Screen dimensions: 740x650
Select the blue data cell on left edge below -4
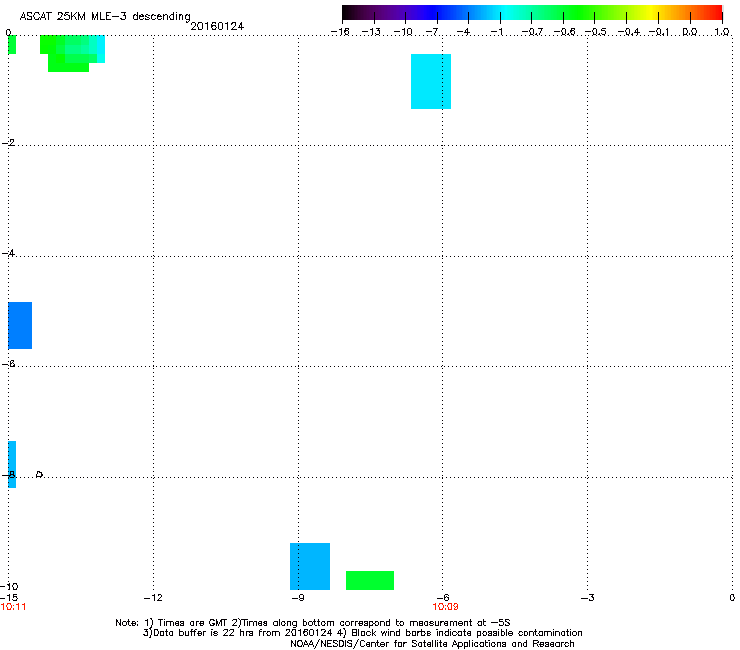point(20,325)
